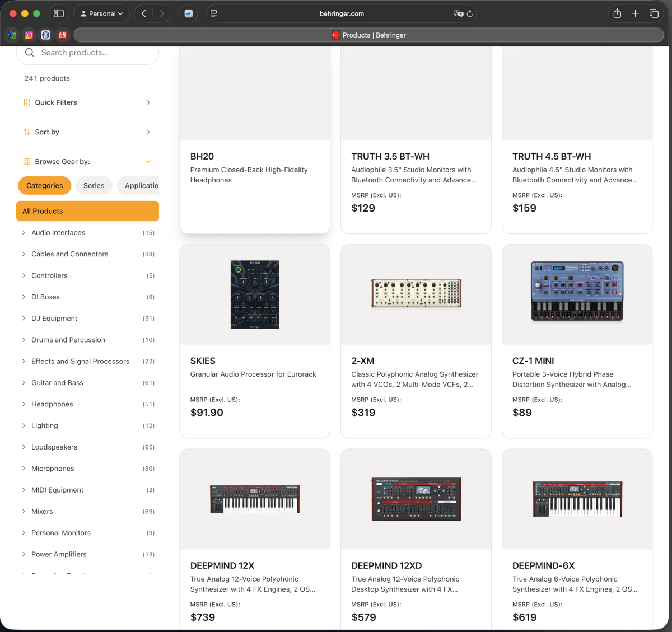Expand the DI Boxes category

click(x=24, y=297)
